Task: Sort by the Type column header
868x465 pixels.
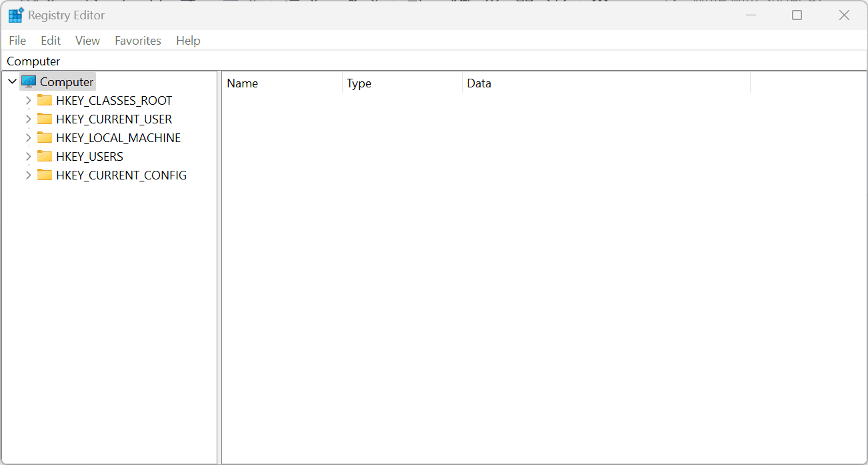Action: pyautogui.click(x=402, y=83)
